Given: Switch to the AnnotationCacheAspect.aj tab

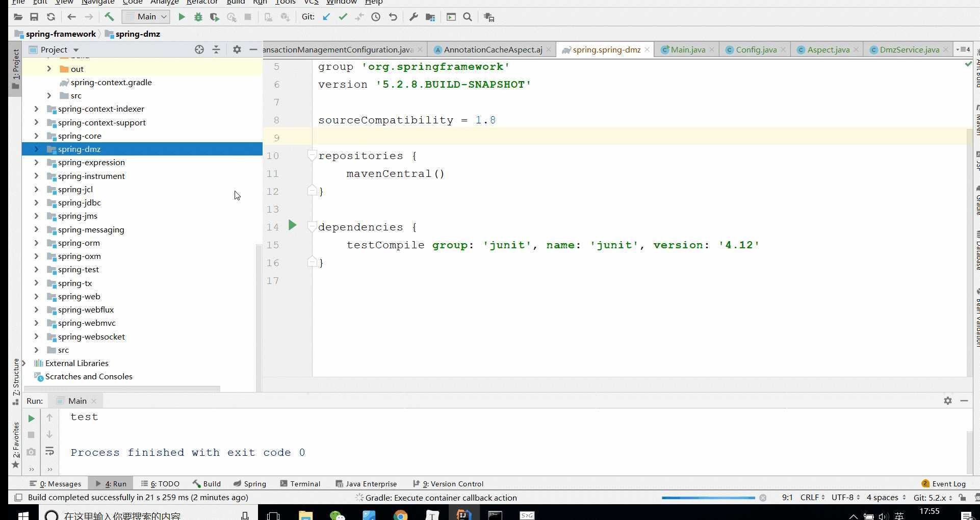Looking at the screenshot, I should point(493,49).
